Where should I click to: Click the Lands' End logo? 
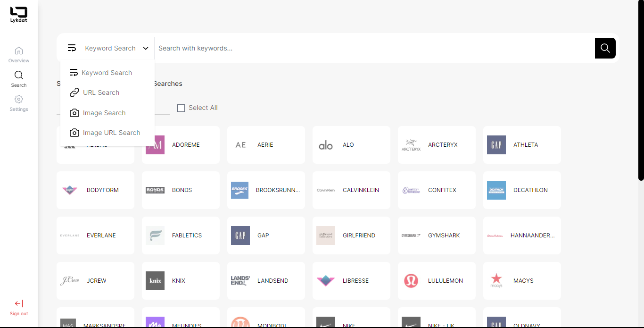240,281
